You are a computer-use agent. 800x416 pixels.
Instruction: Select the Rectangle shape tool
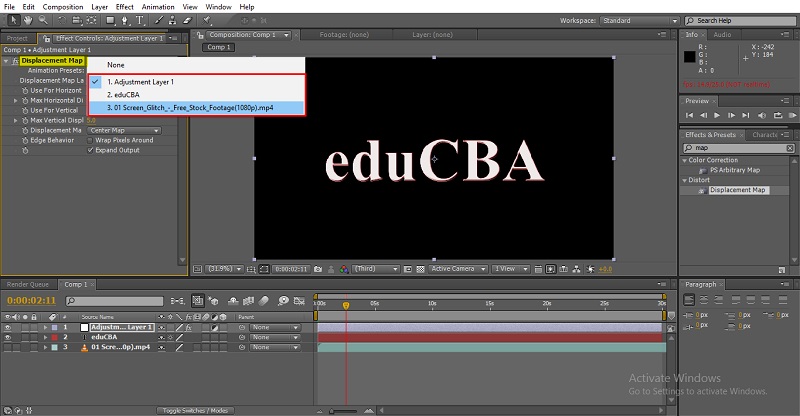110,20
